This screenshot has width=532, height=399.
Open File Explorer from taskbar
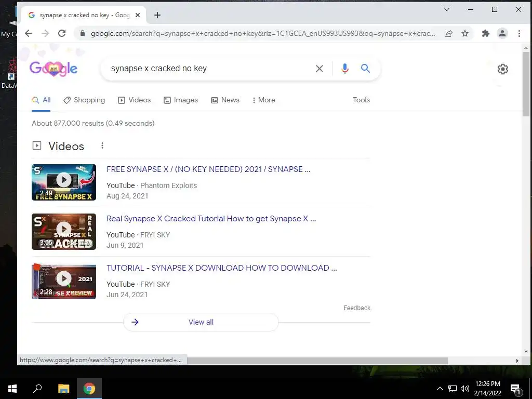tap(63, 389)
